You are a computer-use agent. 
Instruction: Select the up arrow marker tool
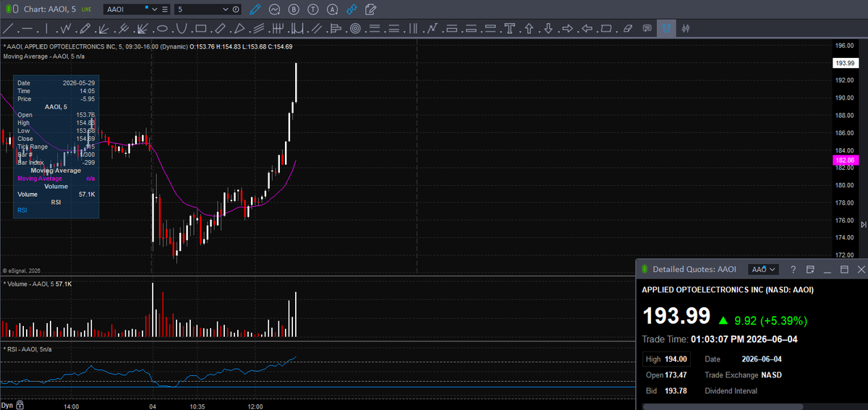point(529,29)
